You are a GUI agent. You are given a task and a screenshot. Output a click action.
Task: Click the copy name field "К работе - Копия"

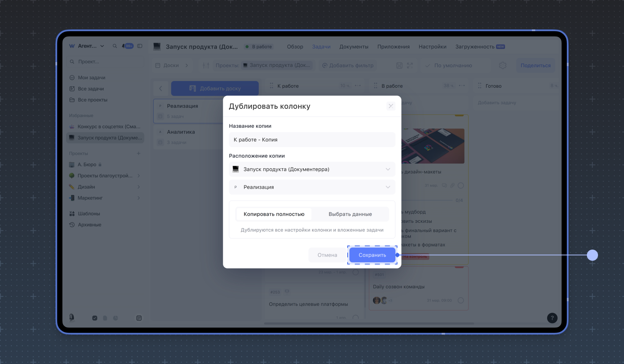tap(312, 140)
